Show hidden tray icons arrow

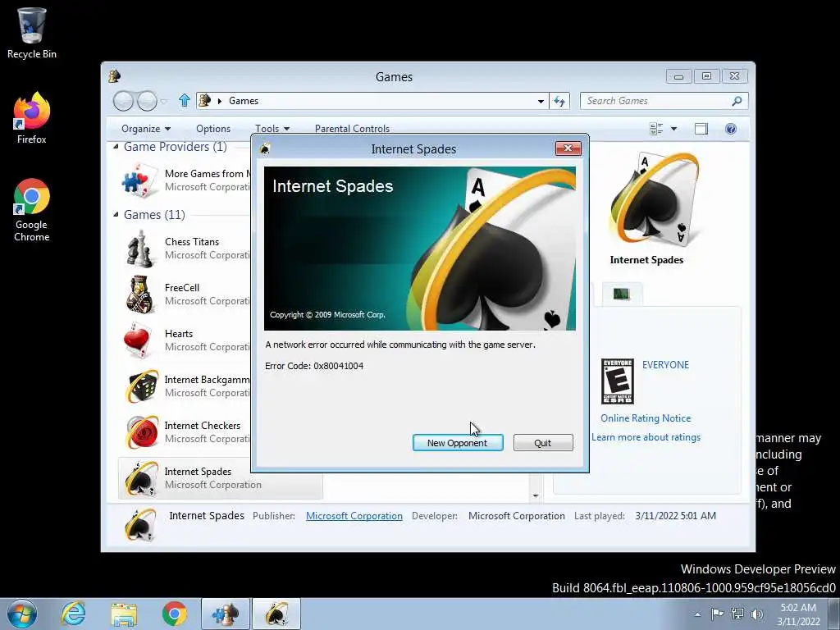[697, 614]
